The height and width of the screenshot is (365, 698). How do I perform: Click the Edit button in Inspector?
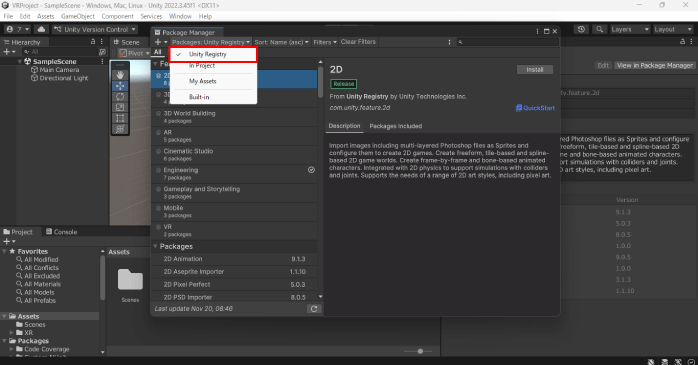pos(603,65)
